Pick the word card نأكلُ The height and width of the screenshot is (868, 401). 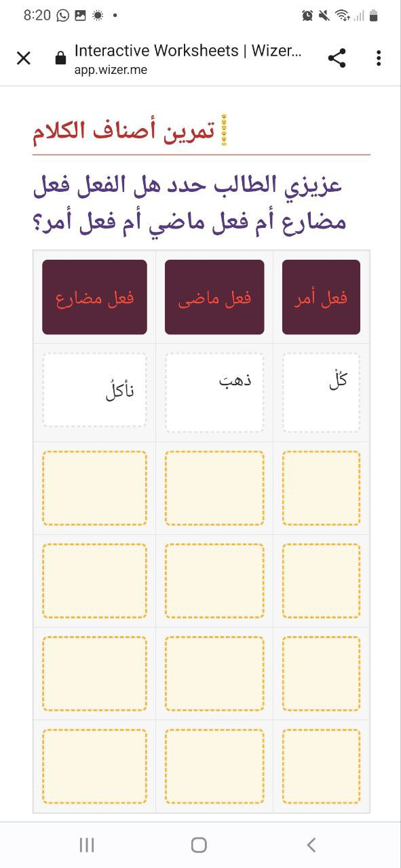[x=94, y=390]
